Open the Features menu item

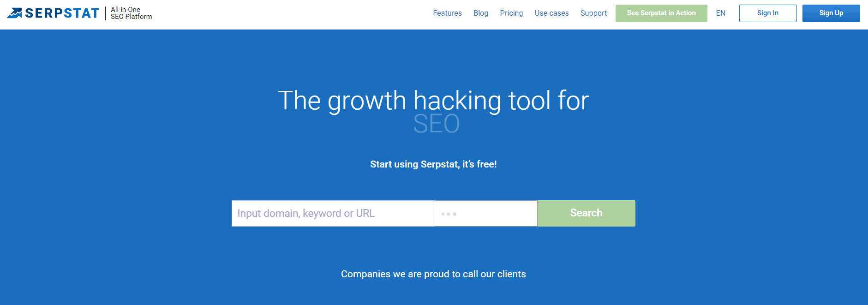tap(447, 13)
